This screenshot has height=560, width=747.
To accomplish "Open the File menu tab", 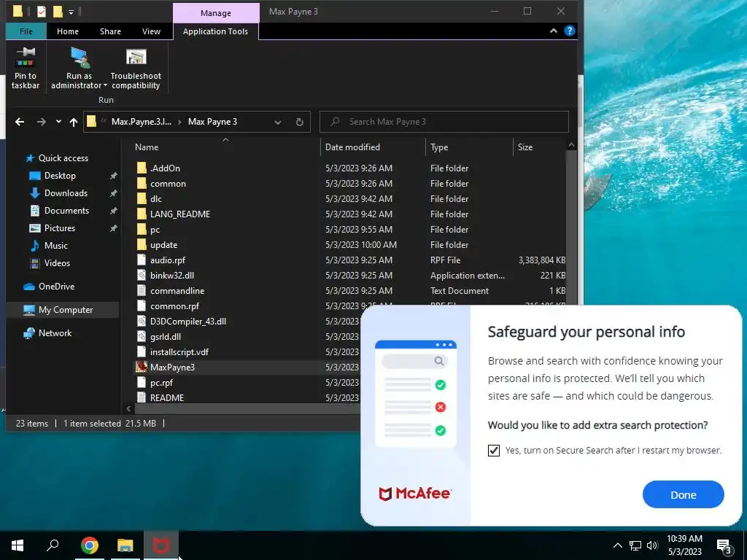I will coord(26,31).
